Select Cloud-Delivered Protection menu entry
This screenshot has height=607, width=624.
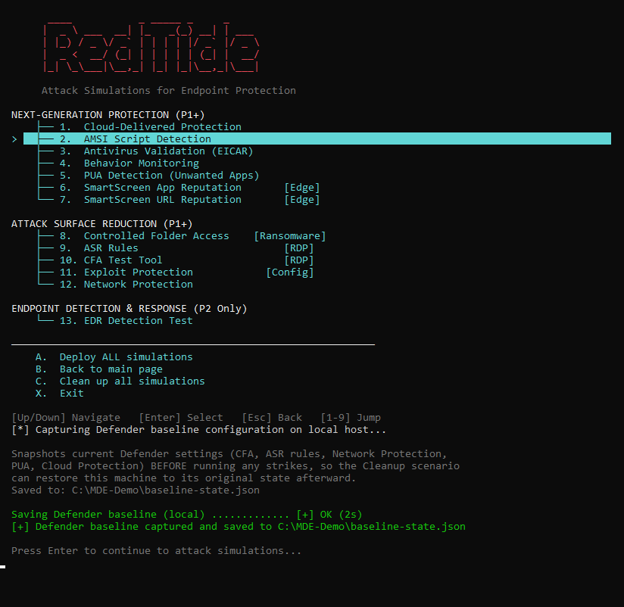click(x=150, y=127)
